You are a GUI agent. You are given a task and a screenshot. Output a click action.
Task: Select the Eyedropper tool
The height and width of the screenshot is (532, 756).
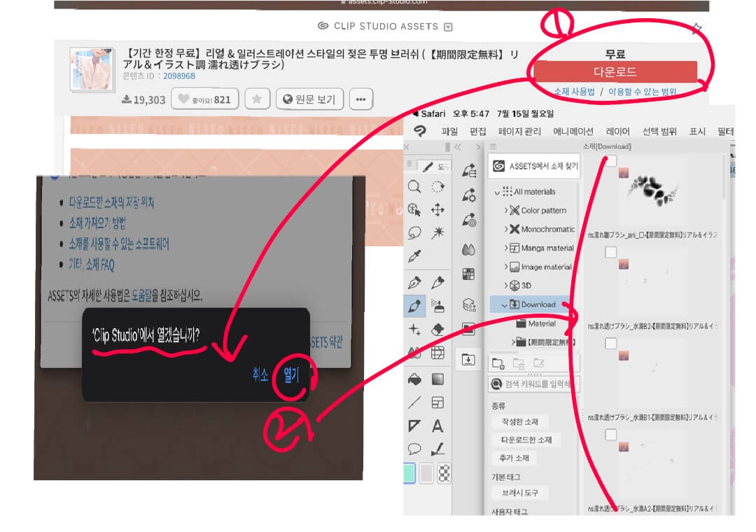pos(414,256)
